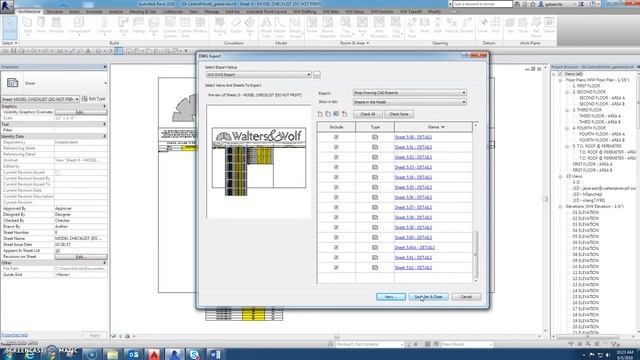Viewport: 640px width, 360px height.
Task: Select the Modify tool in Revit ribbon
Action: coord(9,27)
